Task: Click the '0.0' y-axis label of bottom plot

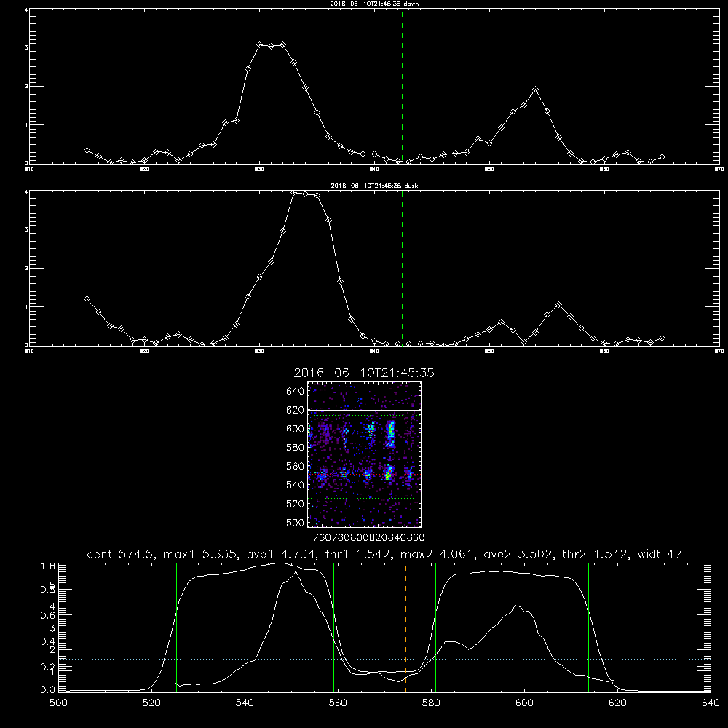Action: [48, 690]
